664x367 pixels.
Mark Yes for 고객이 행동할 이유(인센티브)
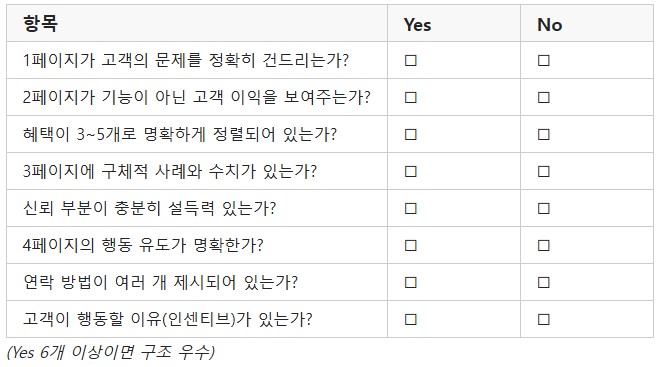(410, 319)
